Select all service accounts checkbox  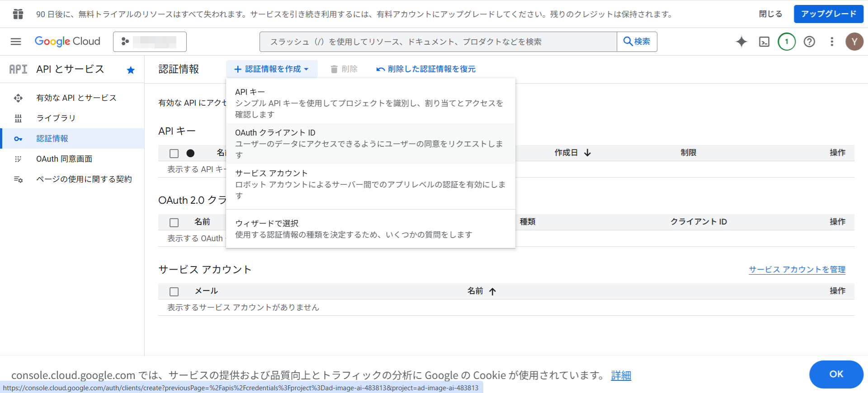174,292
